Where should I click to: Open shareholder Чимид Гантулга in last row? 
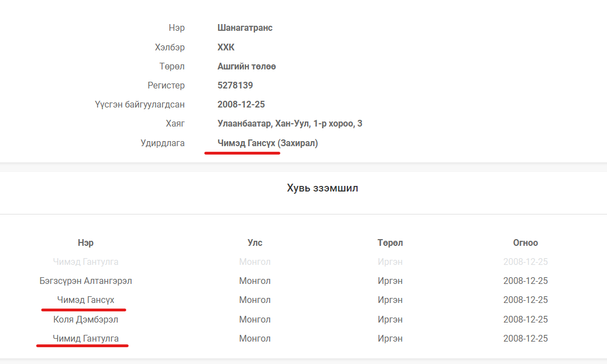pos(86,339)
